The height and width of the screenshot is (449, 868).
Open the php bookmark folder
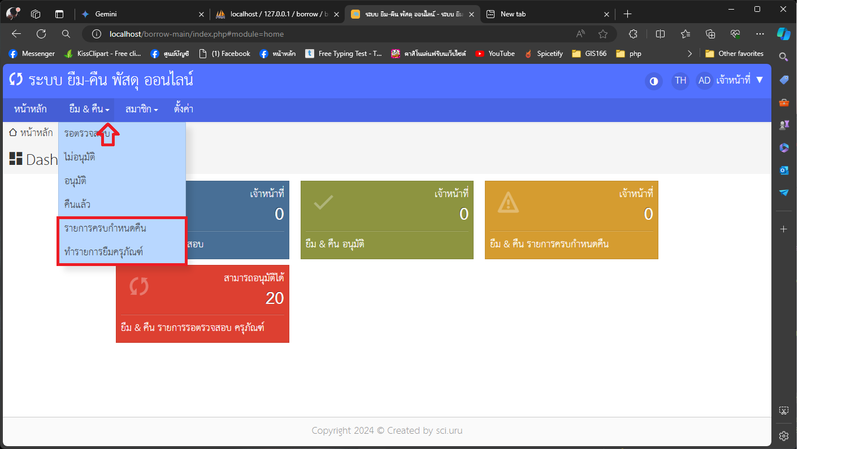tap(629, 54)
